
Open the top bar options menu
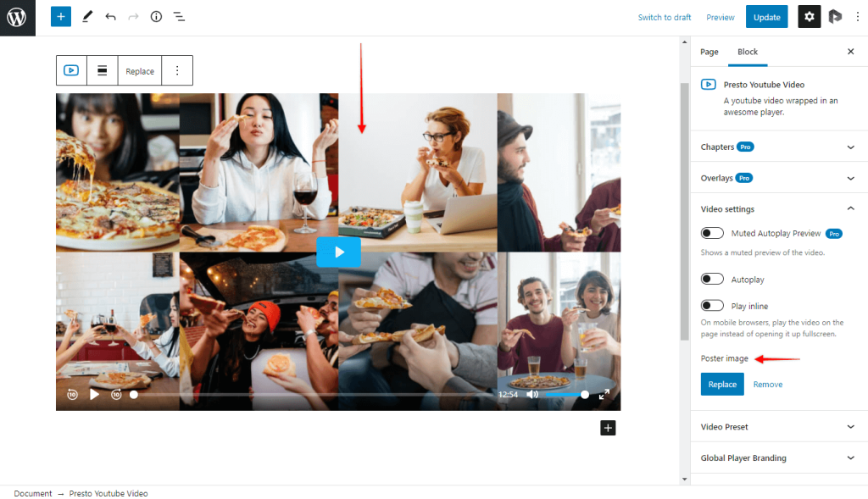tap(858, 17)
